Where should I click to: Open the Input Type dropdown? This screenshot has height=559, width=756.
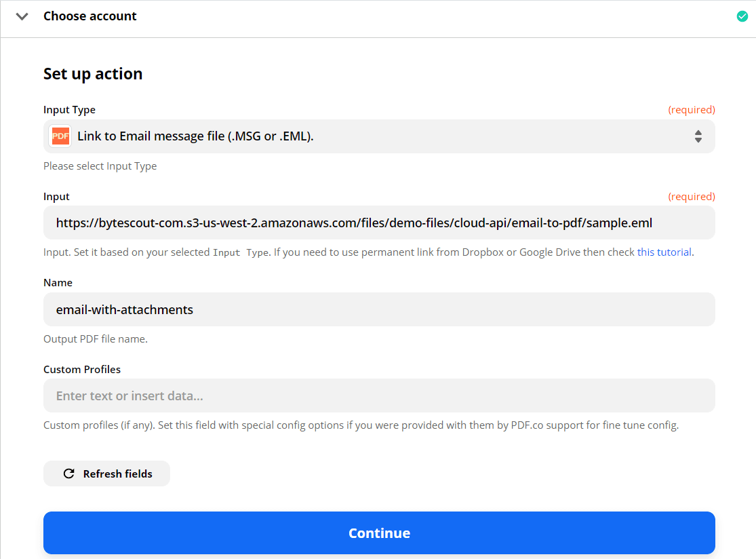pos(379,136)
